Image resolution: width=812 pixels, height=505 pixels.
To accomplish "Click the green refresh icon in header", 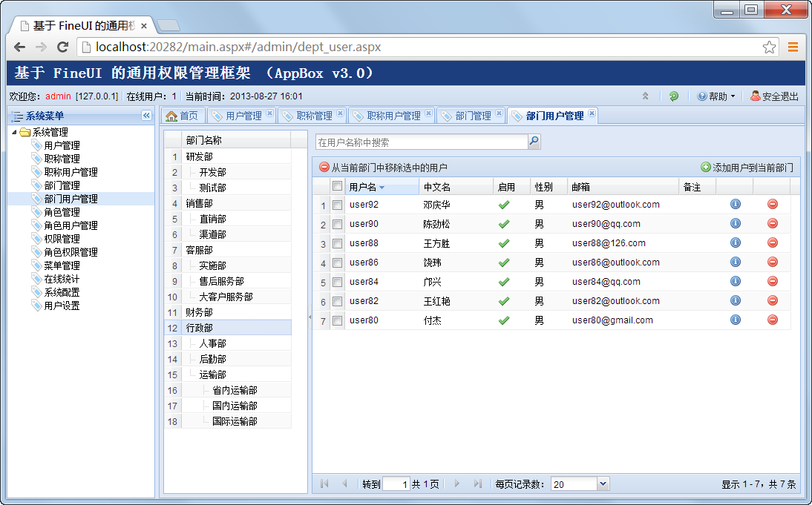I will 673,96.
